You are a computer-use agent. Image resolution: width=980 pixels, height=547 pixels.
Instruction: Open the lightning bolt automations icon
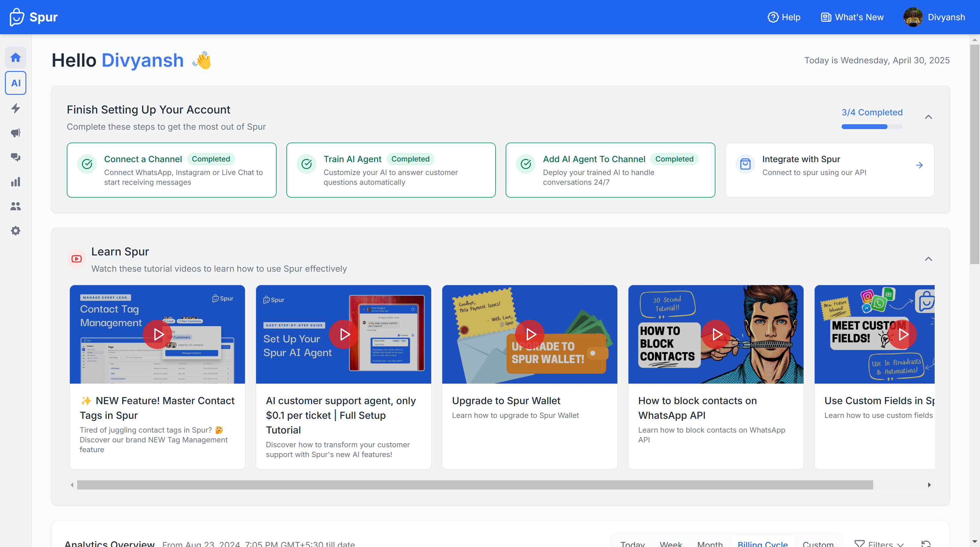pyautogui.click(x=16, y=108)
